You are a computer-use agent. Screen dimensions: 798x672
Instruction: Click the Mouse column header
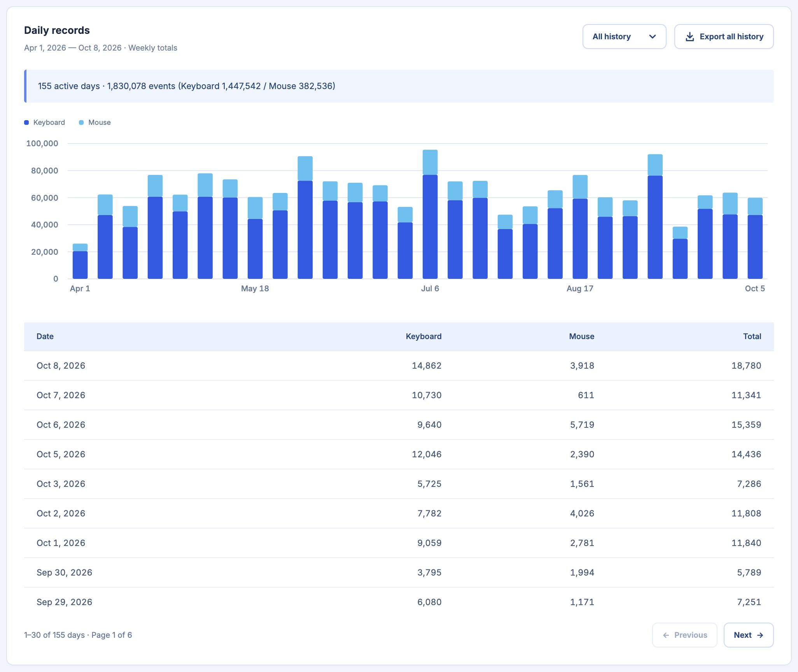[x=581, y=336]
